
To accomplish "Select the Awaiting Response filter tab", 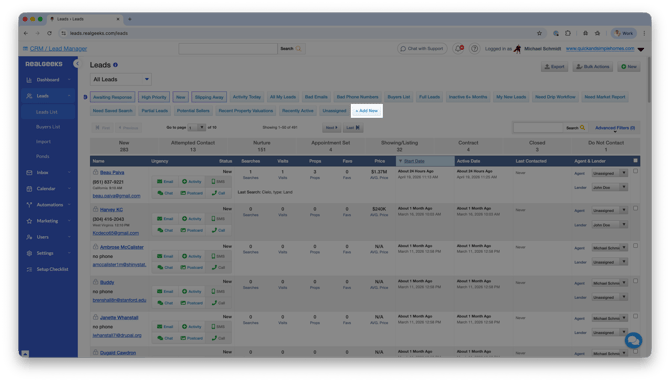I will click(112, 97).
